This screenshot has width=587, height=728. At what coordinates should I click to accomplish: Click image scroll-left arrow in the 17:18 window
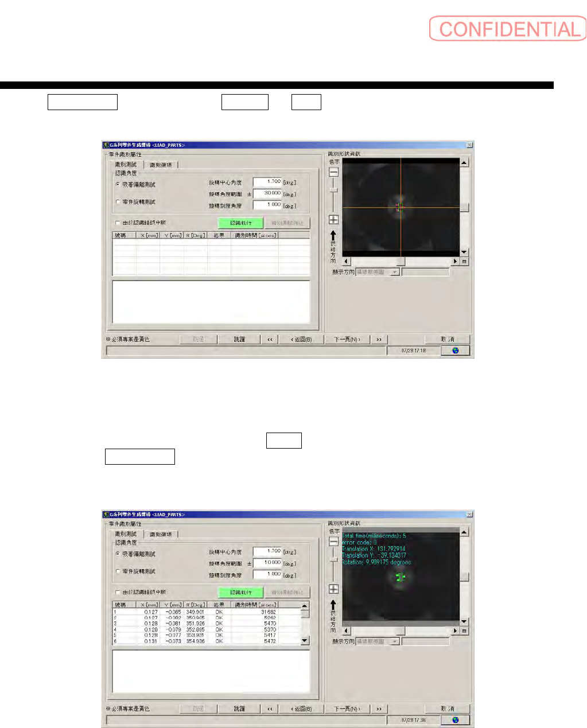coord(346,262)
